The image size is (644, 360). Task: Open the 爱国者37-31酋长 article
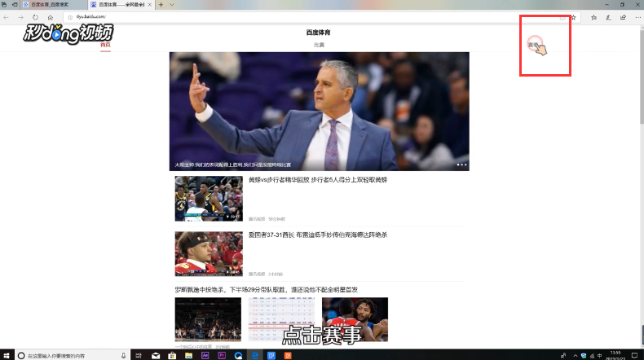point(317,235)
